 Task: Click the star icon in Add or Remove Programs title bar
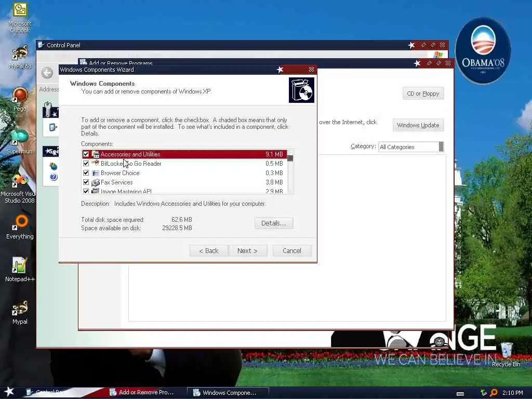417,63
